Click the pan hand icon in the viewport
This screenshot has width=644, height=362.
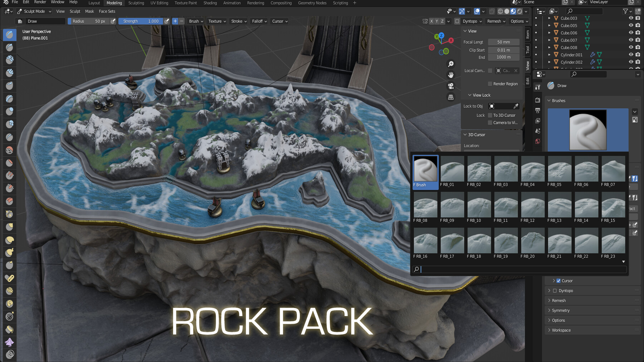tap(451, 75)
